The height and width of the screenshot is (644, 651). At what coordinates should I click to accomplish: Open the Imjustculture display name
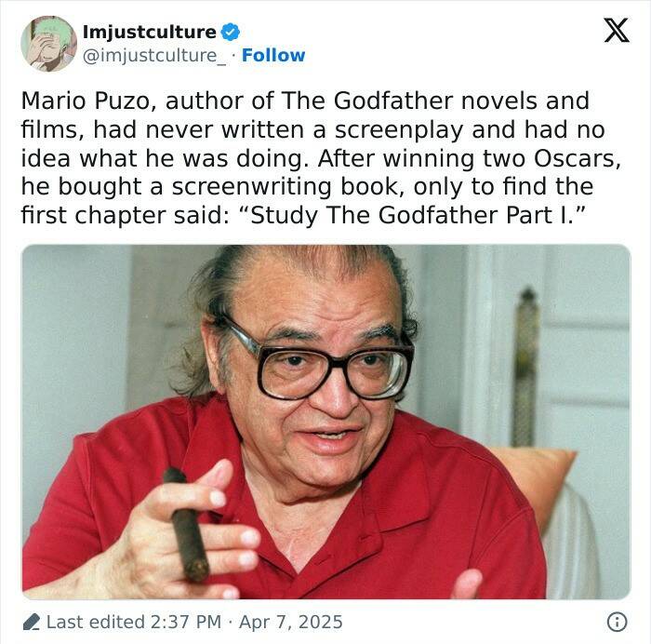pos(150,32)
